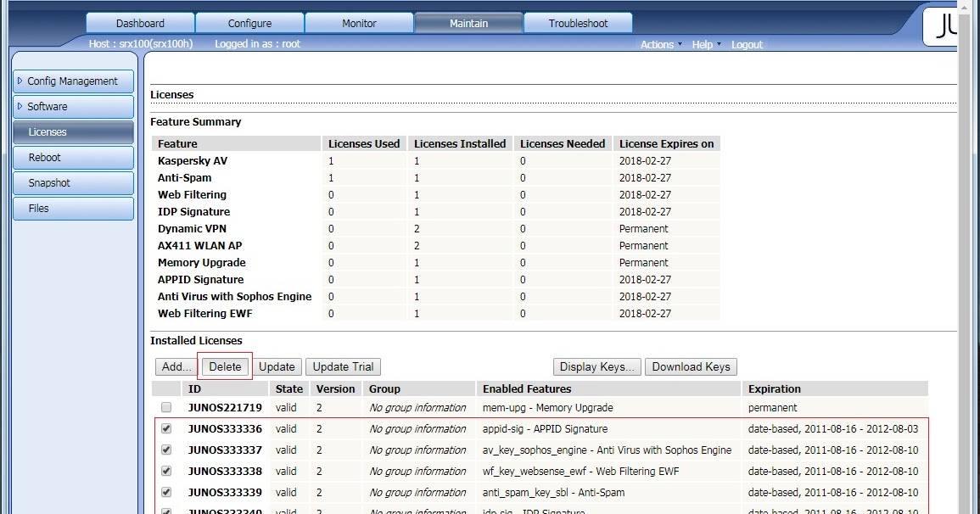This screenshot has width=980, height=514.
Task: Open the Help dropdown menu
Action: pyautogui.click(x=706, y=44)
